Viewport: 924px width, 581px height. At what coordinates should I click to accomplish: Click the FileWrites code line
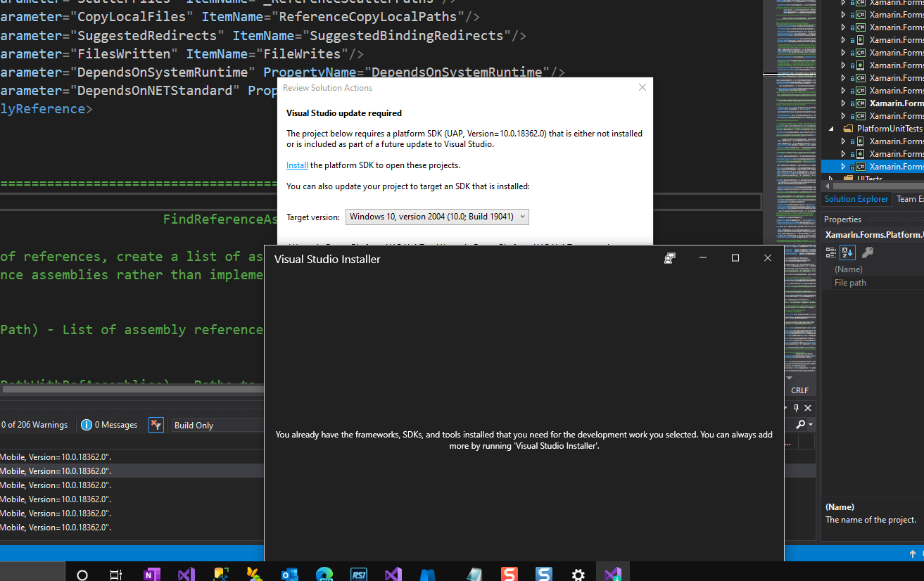coord(182,53)
